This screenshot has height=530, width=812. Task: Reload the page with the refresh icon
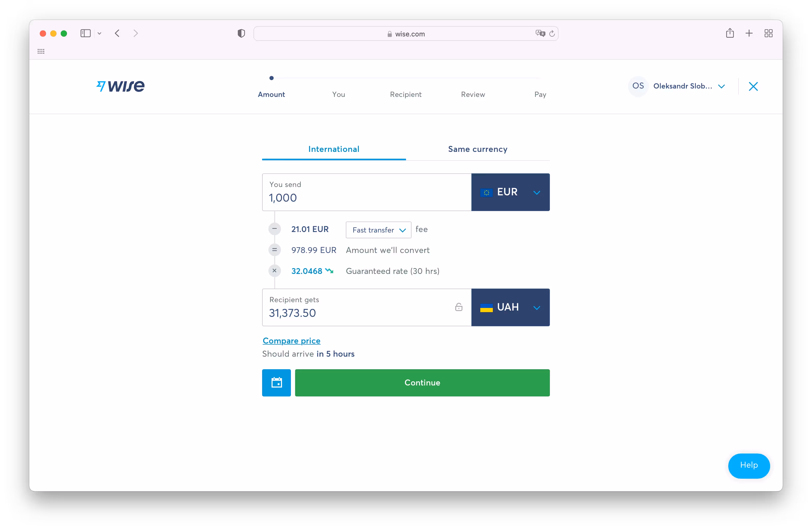[x=552, y=34]
